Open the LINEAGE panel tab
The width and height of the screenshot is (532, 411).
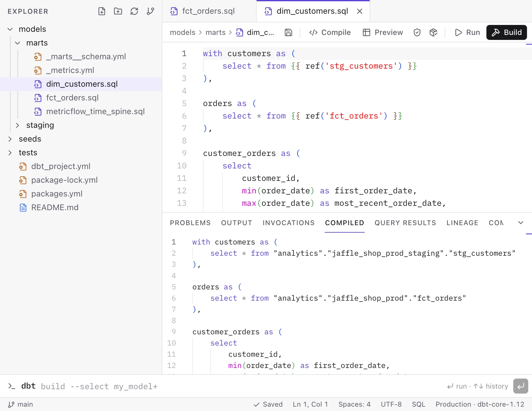click(462, 223)
